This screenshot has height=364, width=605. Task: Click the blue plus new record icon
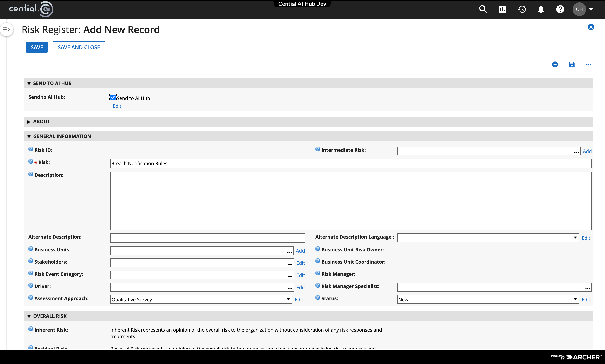555,65
